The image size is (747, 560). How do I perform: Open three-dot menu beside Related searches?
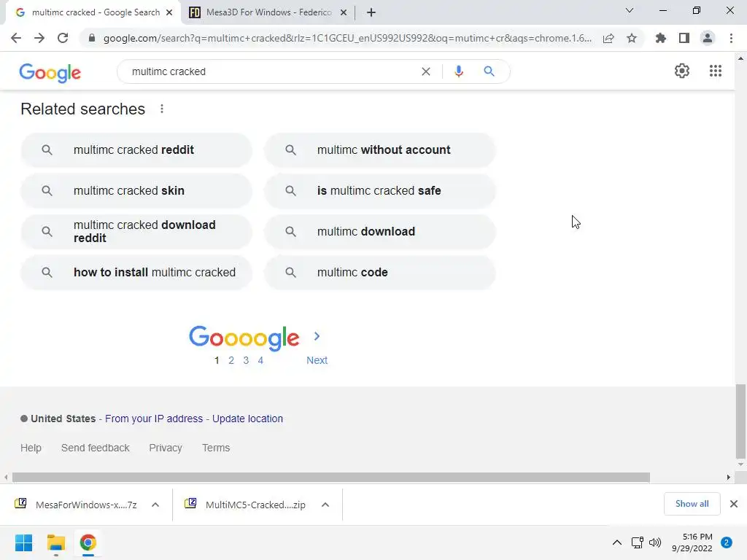pyautogui.click(x=162, y=109)
